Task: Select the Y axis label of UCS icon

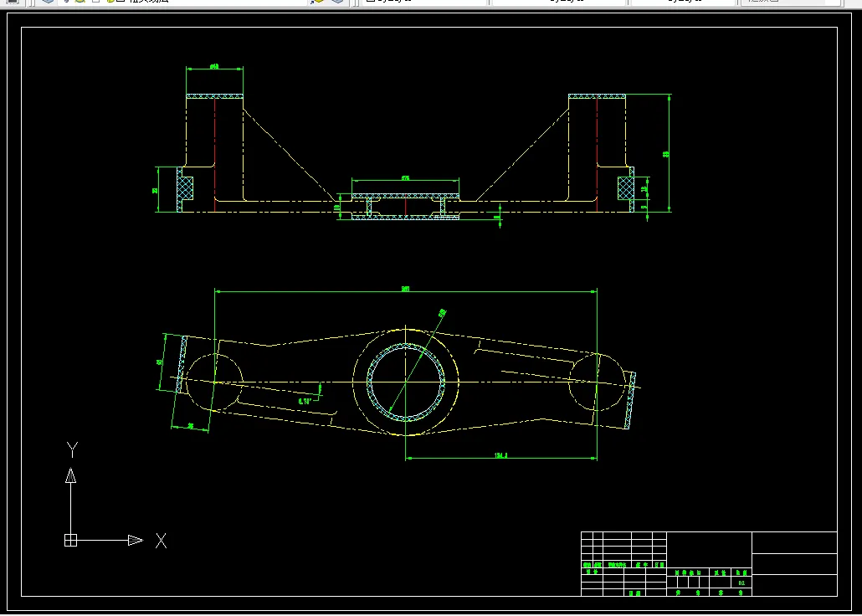Action: click(x=71, y=450)
